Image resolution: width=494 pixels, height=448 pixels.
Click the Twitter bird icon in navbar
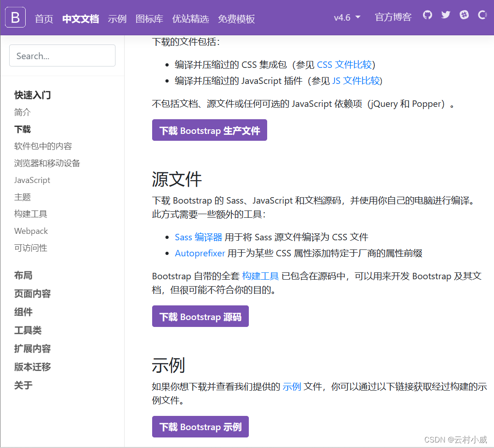445,15
